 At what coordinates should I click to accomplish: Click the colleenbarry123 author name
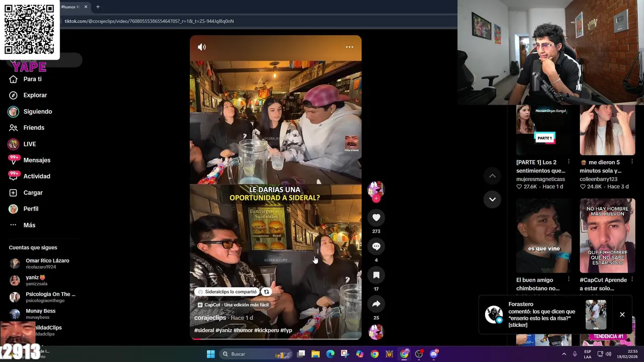pos(598,179)
